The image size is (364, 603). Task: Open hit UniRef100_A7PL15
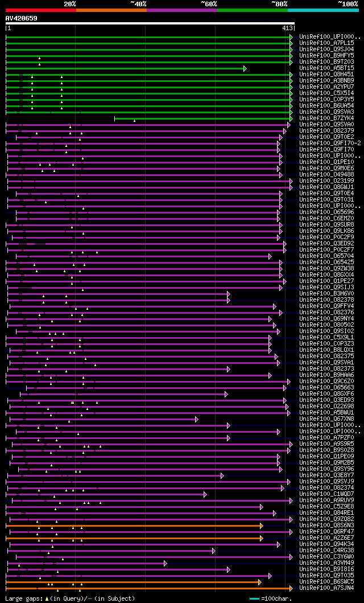327,43
